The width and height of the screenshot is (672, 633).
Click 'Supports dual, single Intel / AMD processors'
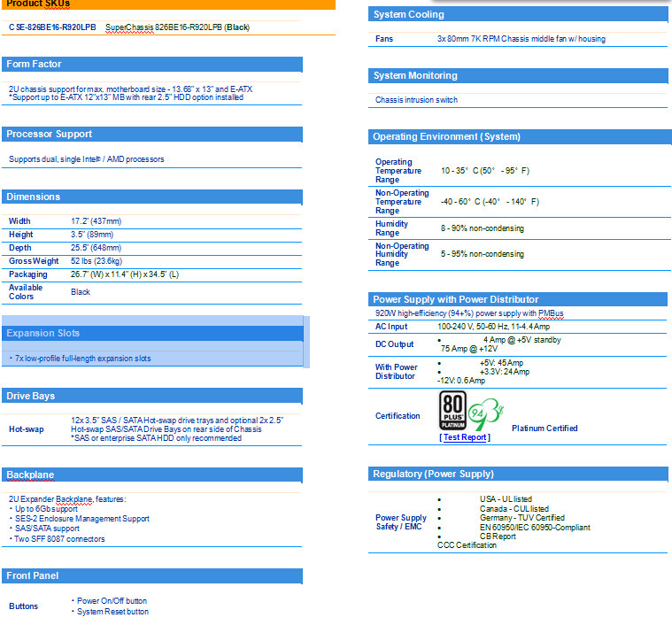click(x=87, y=159)
